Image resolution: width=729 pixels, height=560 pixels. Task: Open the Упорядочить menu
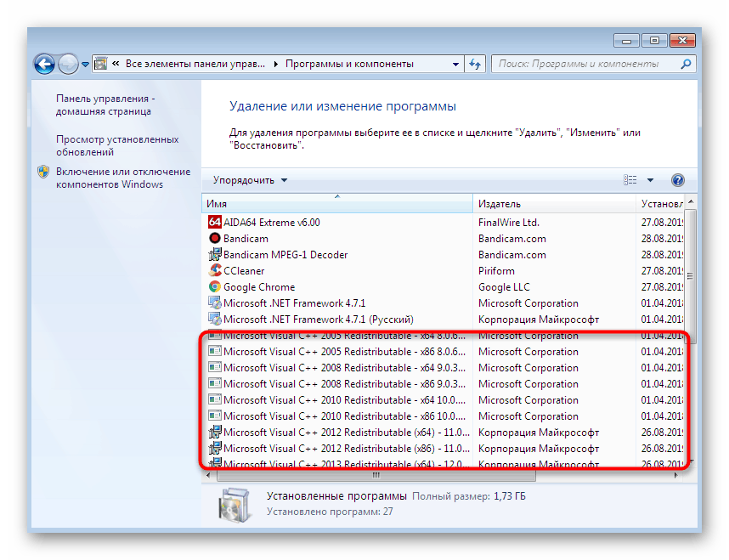[x=250, y=180]
